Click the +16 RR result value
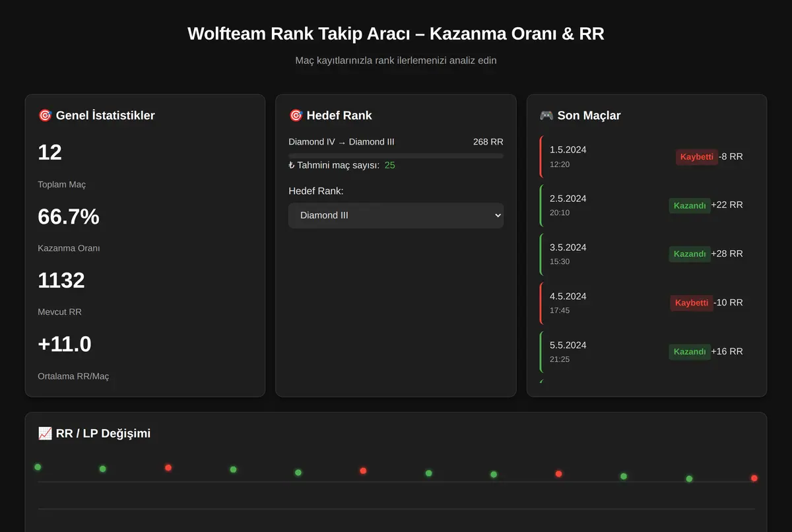 727,352
